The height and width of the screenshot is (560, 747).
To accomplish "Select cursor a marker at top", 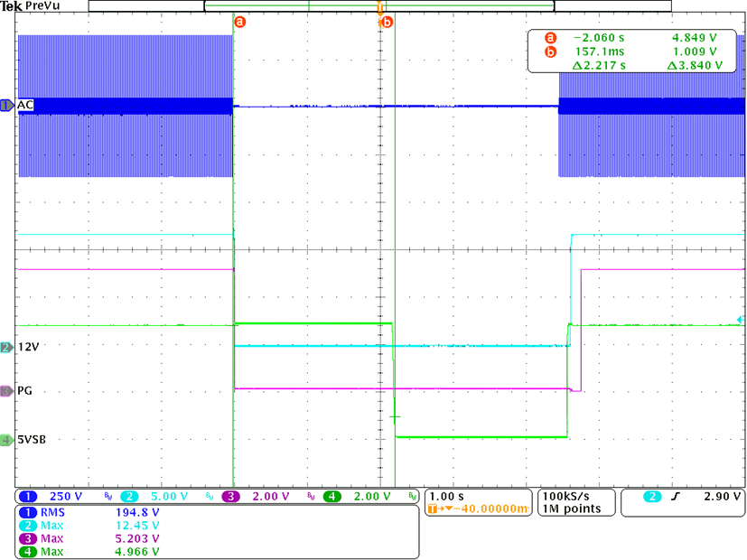I will pos(240,22).
